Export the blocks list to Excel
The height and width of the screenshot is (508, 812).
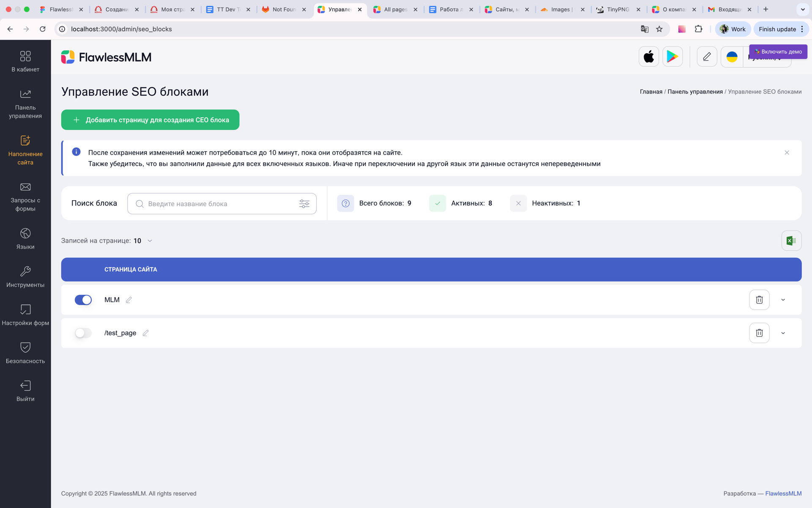click(791, 240)
